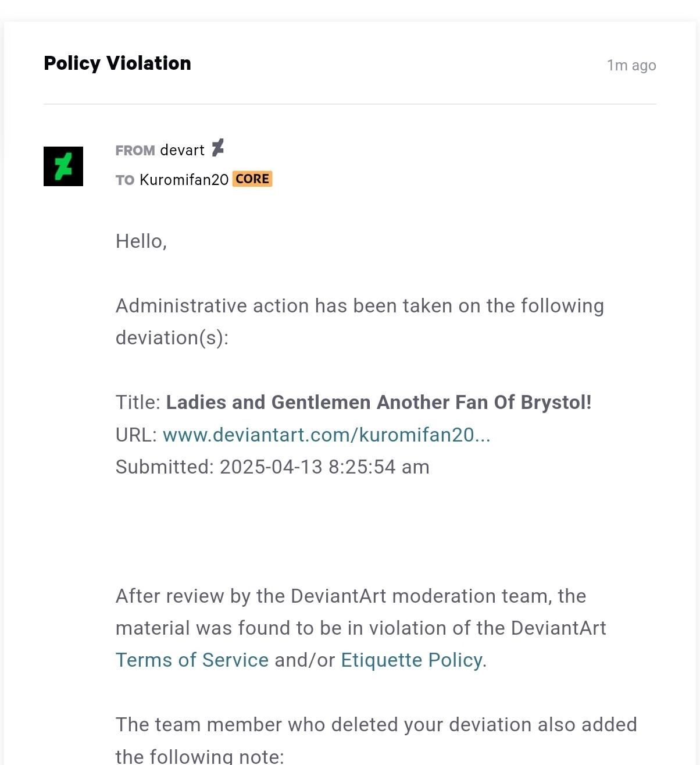
Task: Click the DeviantArt staff icon beside devart
Action: (x=218, y=148)
